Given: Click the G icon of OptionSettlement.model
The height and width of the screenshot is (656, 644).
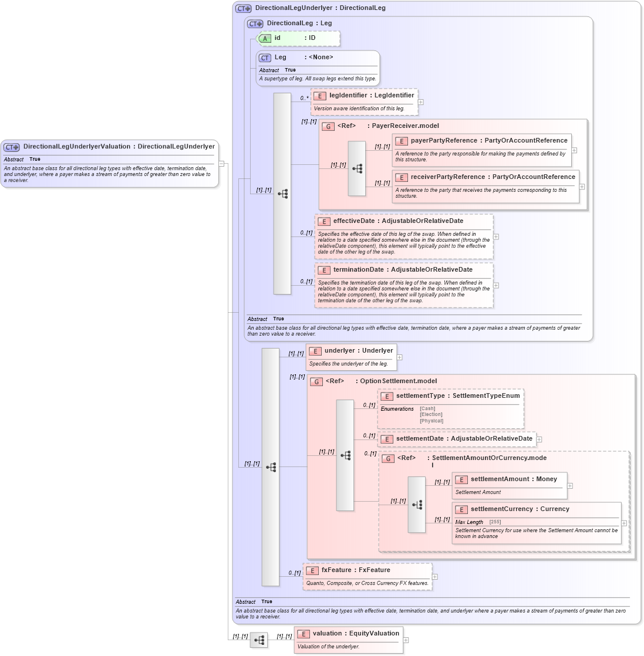Looking at the screenshot, I should tap(316, 381).
